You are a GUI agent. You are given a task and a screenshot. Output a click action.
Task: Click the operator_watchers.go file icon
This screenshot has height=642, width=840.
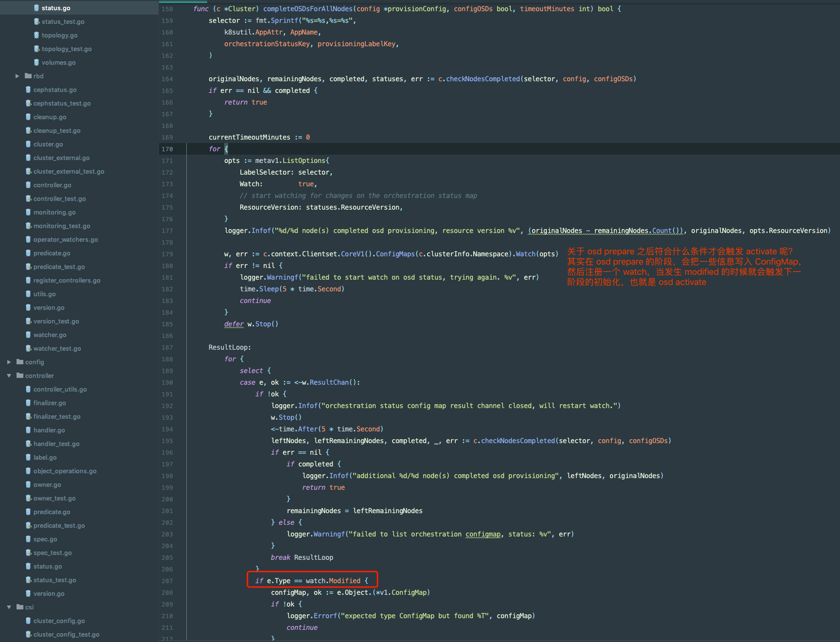28,239
